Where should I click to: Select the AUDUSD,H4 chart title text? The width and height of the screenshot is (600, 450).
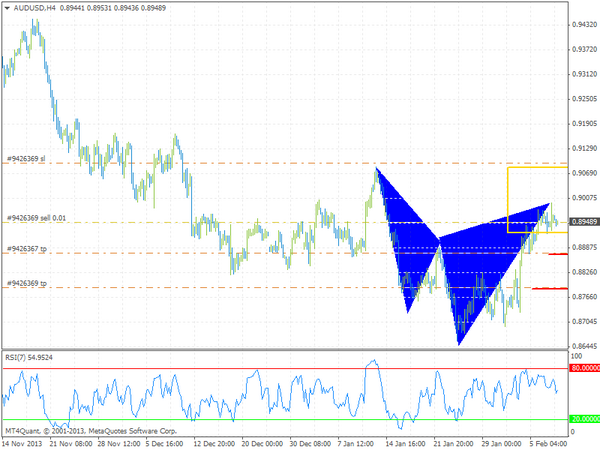tap(35, 8)
